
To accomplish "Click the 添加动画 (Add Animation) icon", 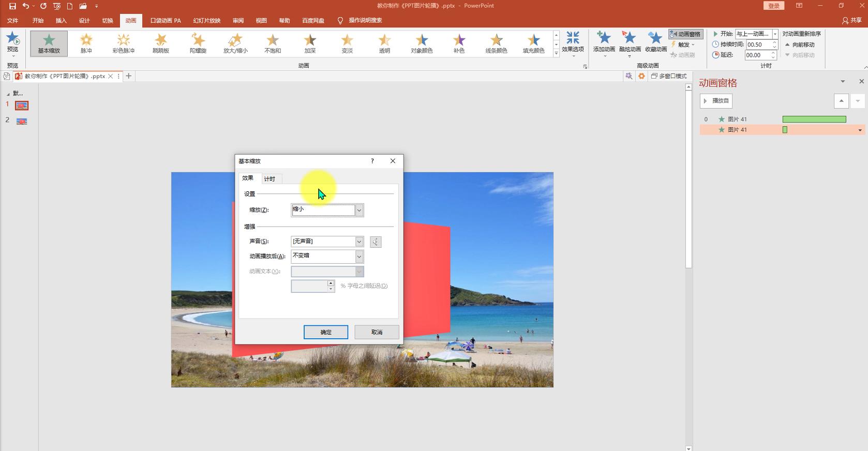I will (604, 38).
